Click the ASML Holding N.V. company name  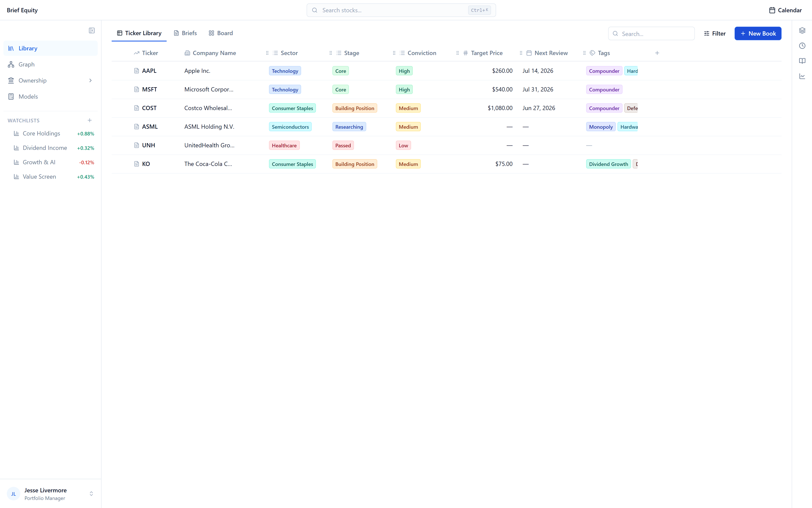[209, 127]
